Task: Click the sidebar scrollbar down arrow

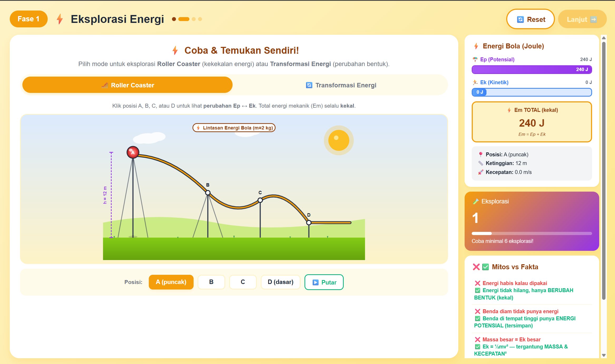Action: tap(604, 355)
